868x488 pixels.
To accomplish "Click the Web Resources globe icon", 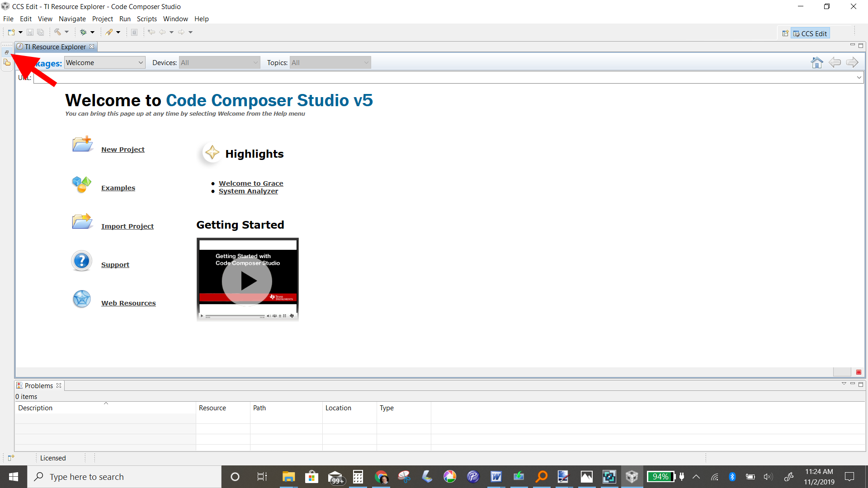I will point(82,299).
